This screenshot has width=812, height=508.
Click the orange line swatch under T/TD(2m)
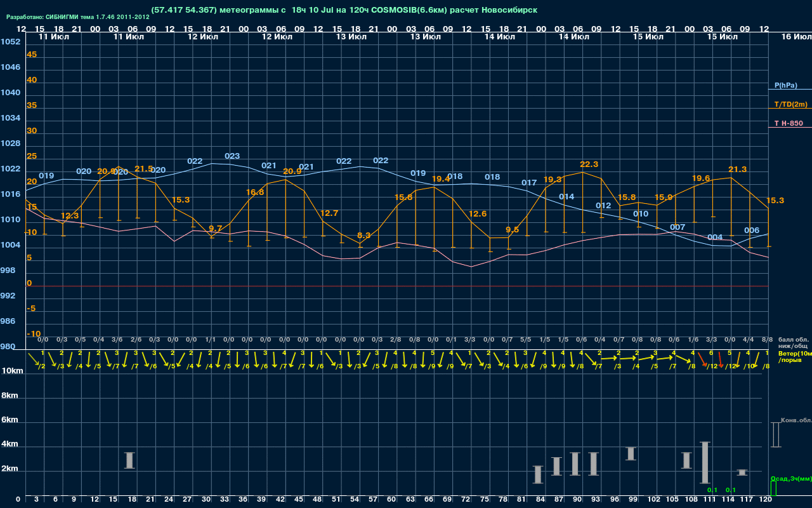790,109
